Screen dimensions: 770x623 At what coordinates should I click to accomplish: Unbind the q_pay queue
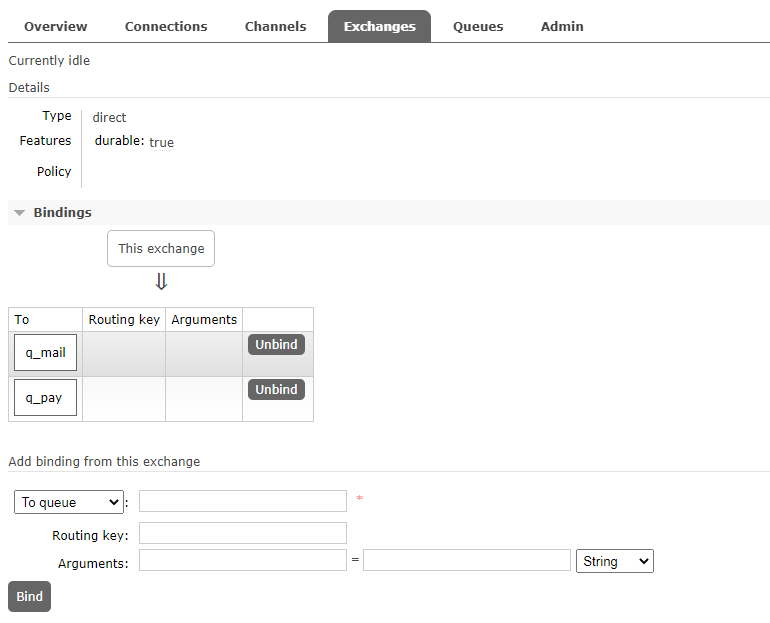coord(276,389)
